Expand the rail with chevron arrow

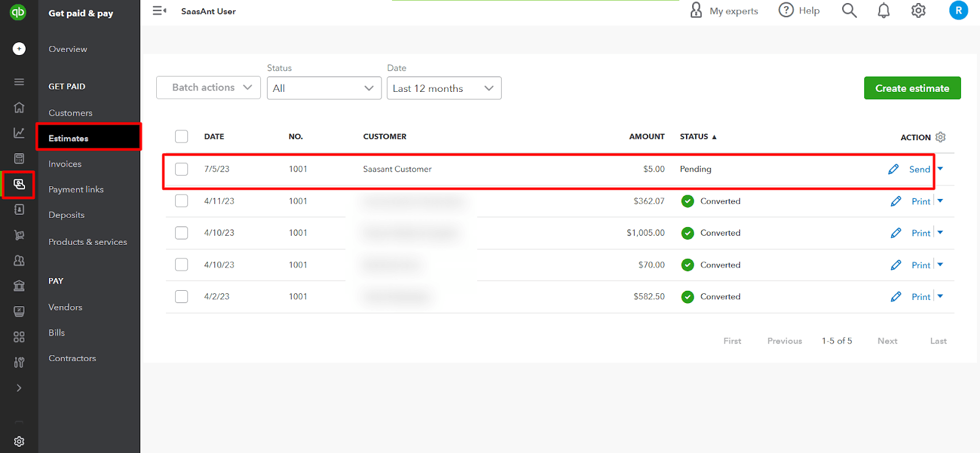tap(19, 388)
